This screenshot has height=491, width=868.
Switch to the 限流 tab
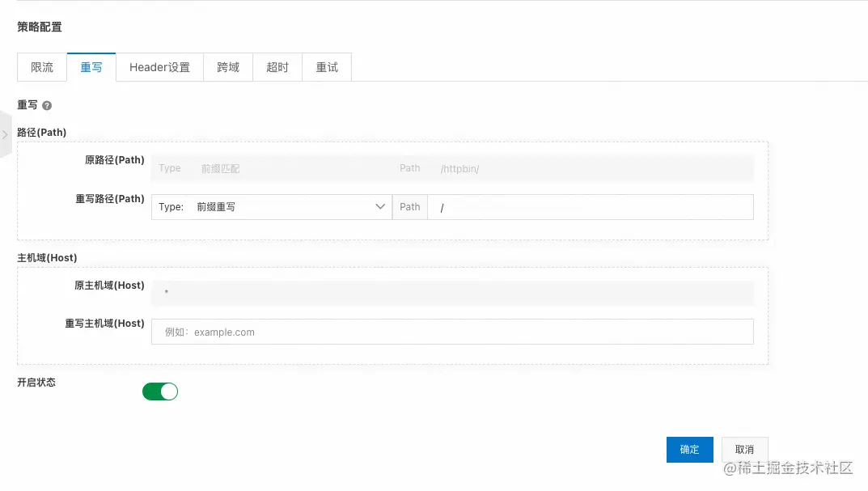click(x=41, y=67)
